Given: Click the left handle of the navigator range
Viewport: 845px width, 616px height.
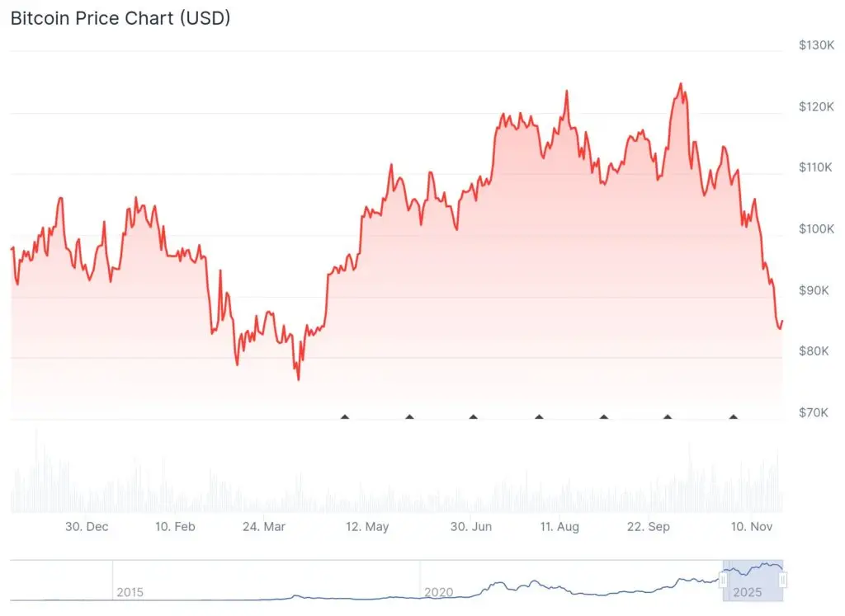Looking at the screenshot, I should [723, 581].
